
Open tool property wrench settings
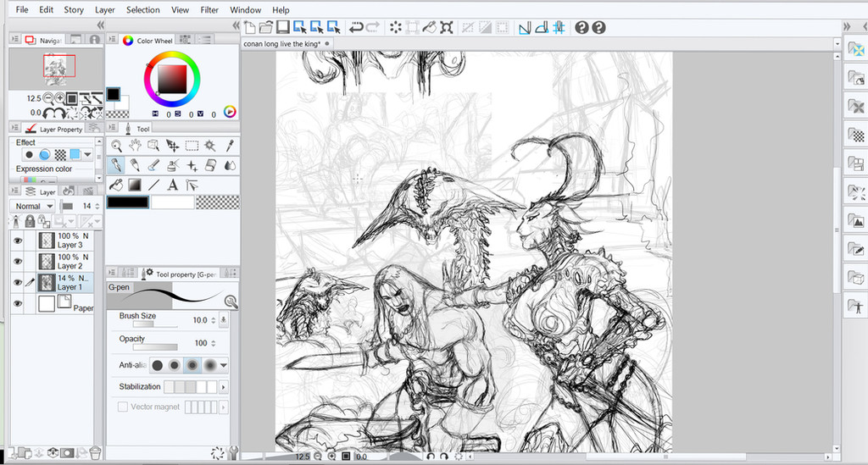point(233,453)
